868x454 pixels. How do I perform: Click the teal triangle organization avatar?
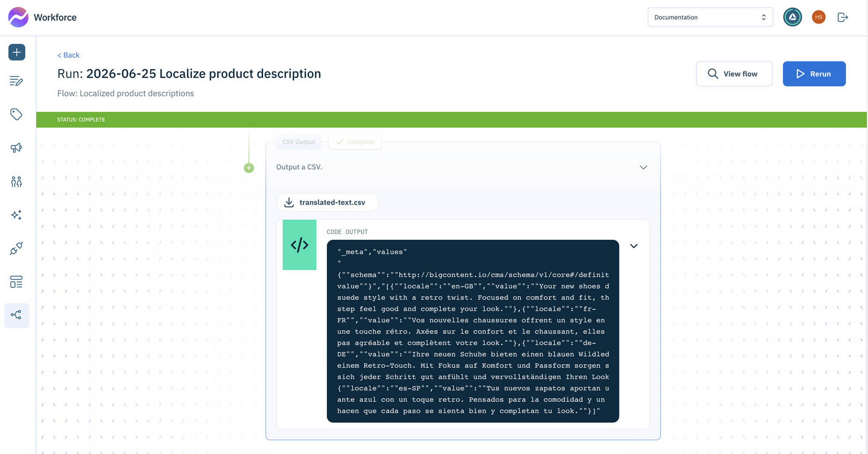(793, 17)
